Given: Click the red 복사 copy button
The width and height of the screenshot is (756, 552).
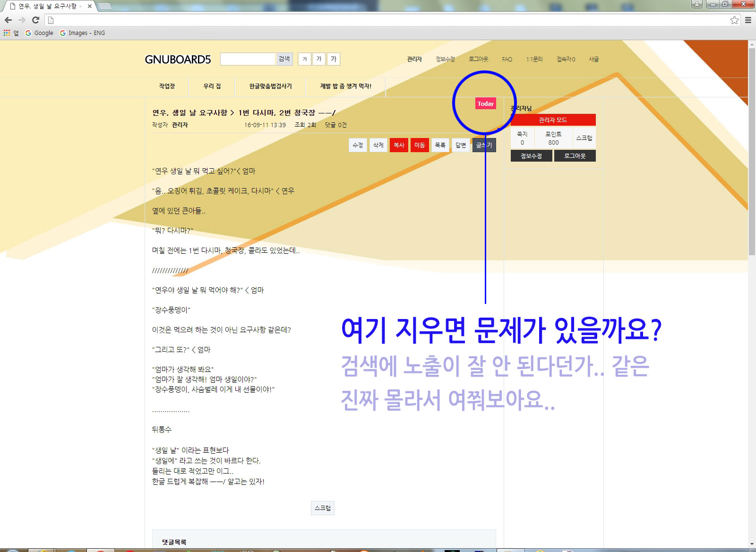Looking at the screenshot, I should [399, 145].
